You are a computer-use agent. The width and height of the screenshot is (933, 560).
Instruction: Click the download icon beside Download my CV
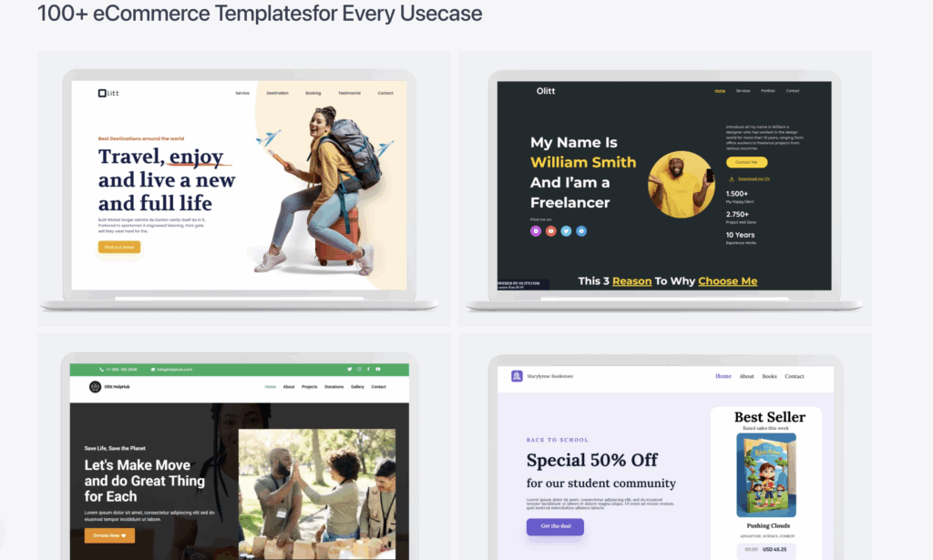coord(732,179)
